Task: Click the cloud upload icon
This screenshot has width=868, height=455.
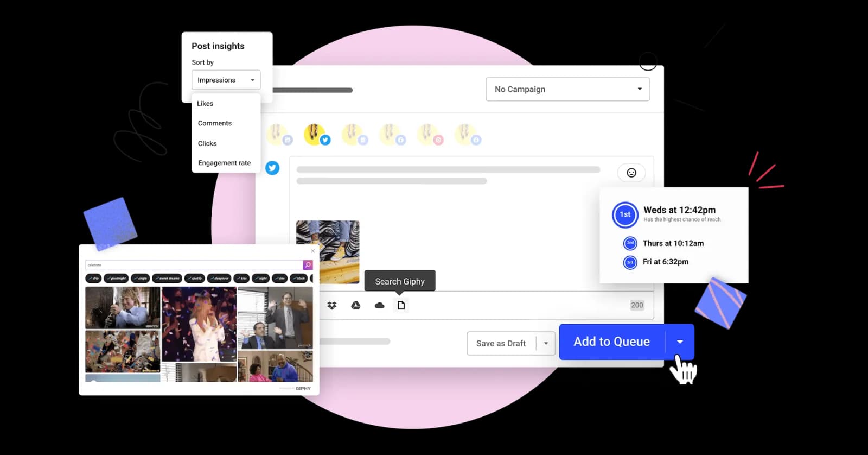Action: click(380, 306)
